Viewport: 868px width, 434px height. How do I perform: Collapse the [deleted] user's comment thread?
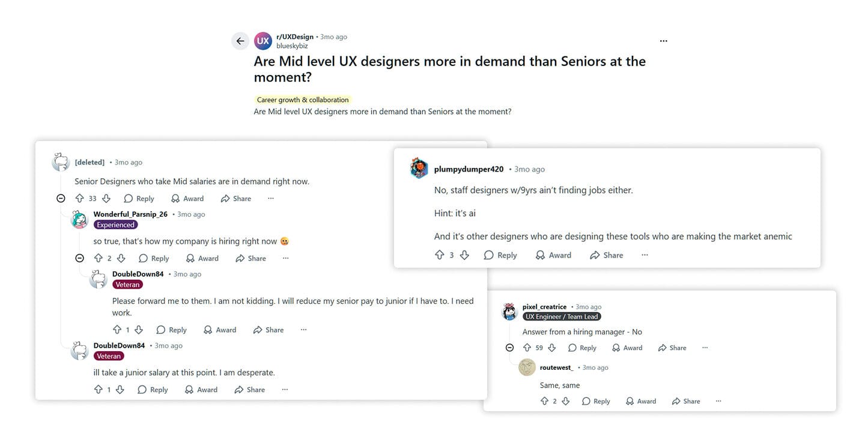[61, 198]
